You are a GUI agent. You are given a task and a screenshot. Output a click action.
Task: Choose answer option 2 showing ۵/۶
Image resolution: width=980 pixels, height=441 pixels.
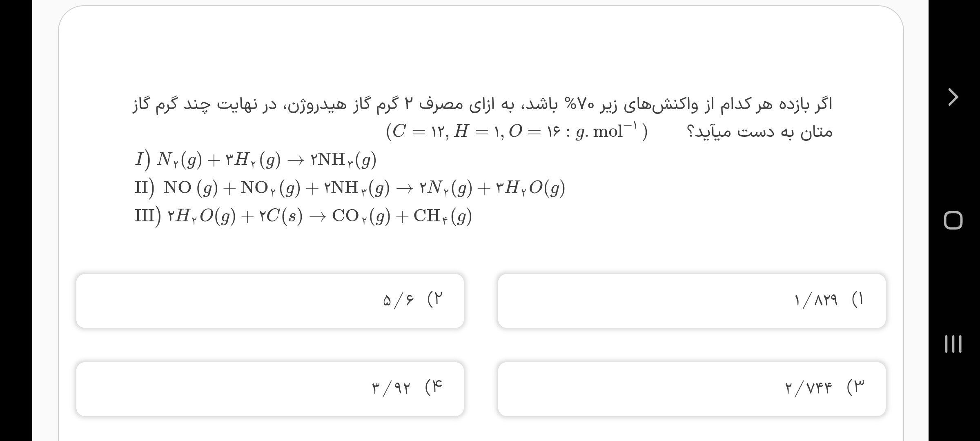[270, 301]
